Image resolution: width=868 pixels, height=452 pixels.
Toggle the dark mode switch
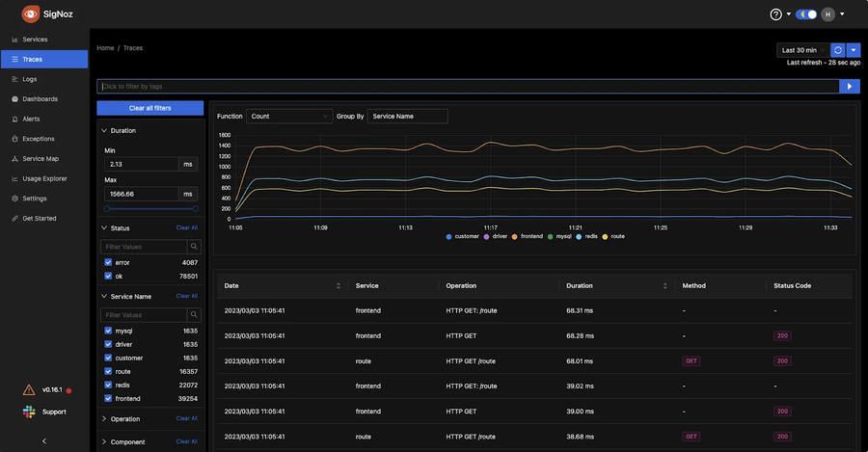pyautogui.click(x=806, y=14)
